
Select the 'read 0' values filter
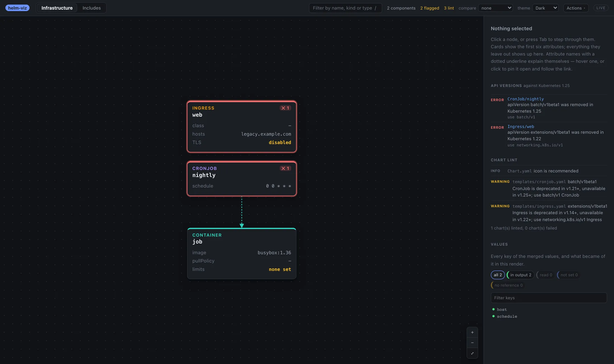pos(546,275)
